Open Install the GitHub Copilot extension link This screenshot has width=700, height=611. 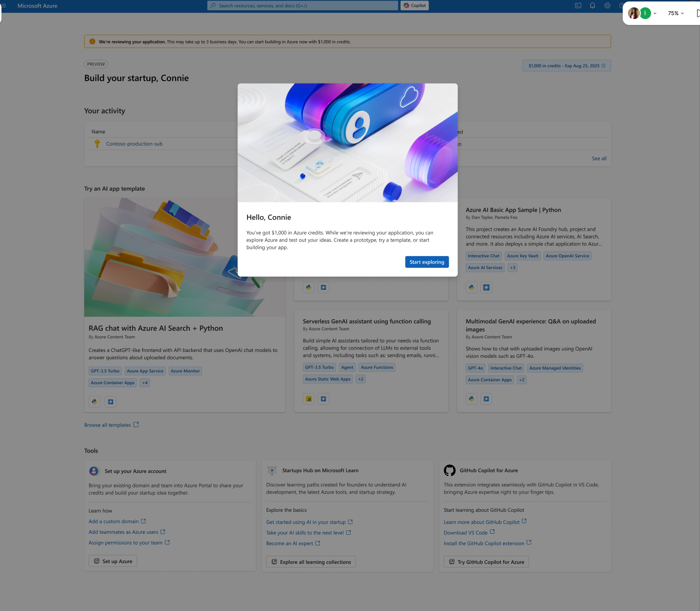click(484, 543)
